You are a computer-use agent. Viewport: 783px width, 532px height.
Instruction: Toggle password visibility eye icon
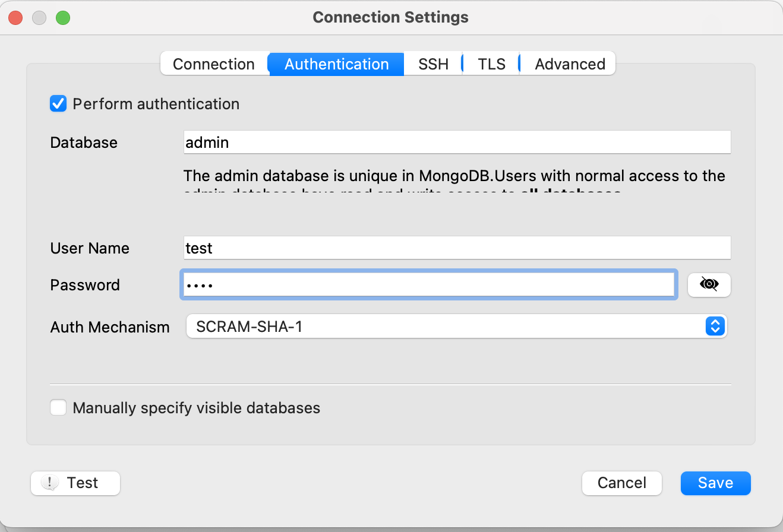pos(709,285)
